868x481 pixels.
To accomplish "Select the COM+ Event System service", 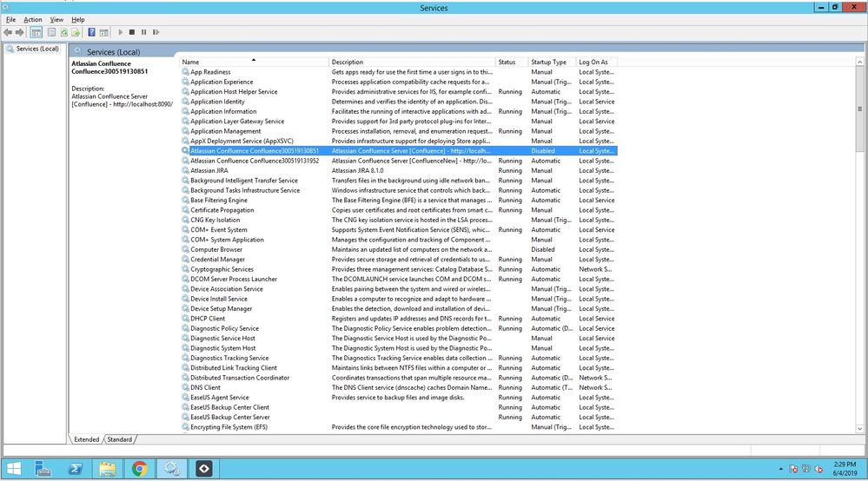I will click(399, 230).
